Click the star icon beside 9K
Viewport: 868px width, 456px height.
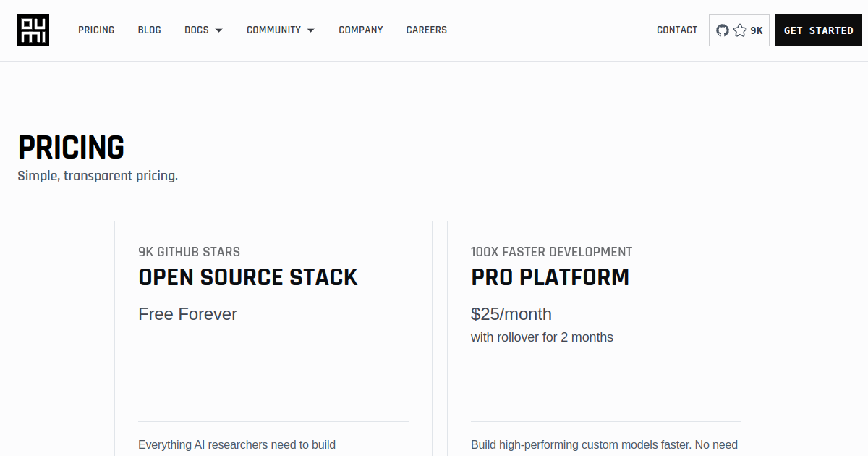[x=740, y=30]
